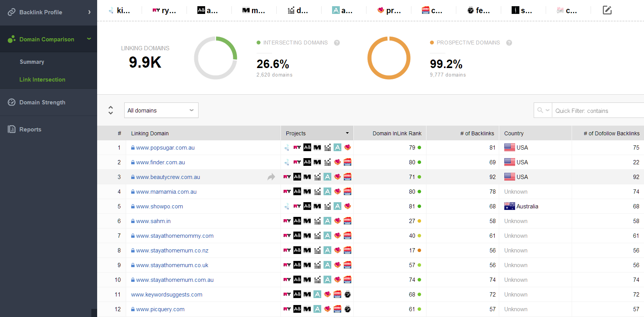Image resolution: width=644 pixels, height=317 pixels.
Task: Click the Australia flag in the showpo row
Action: (x=509, y=206)
